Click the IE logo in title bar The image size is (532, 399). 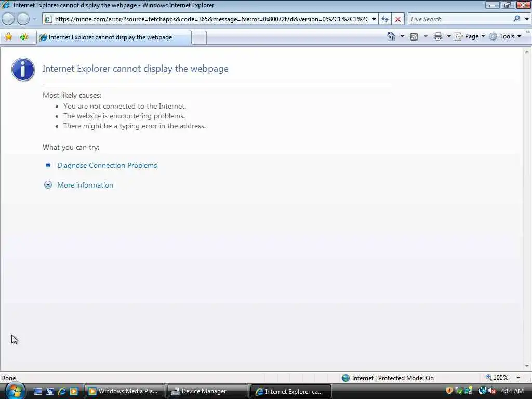click(x=6, y=5)
